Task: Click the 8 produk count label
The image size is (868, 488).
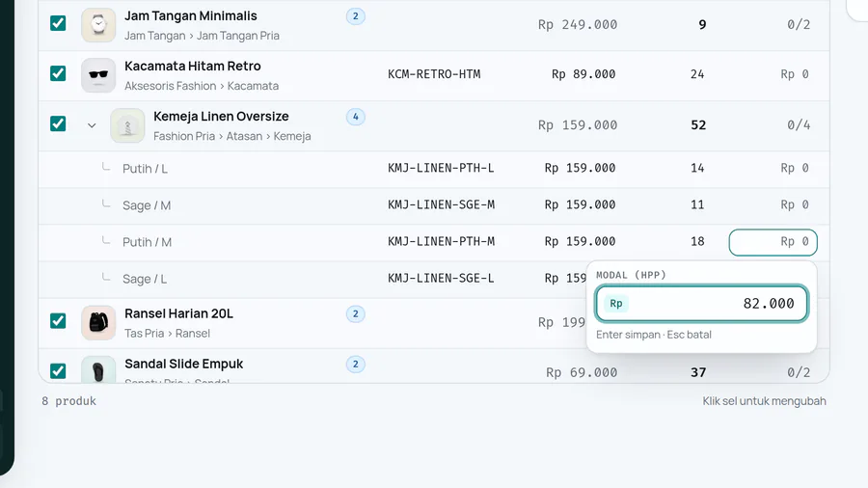Action: (x=68, y=401)
